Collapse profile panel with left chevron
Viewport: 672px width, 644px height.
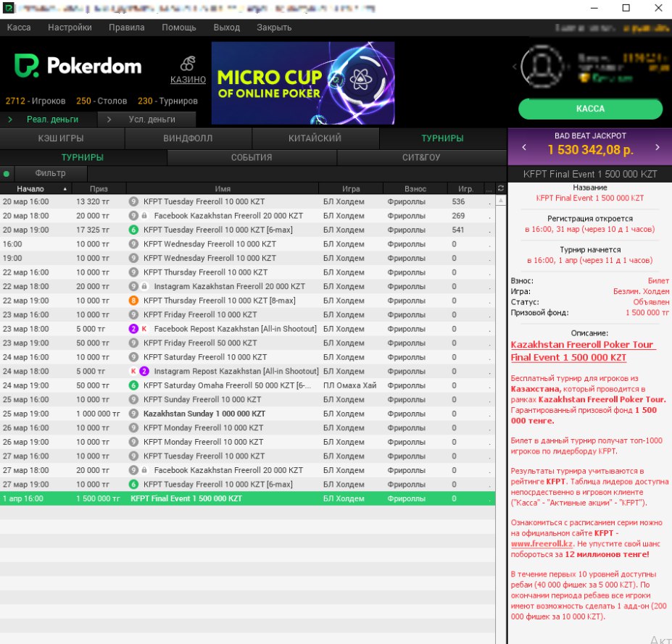tap(514, 67)
